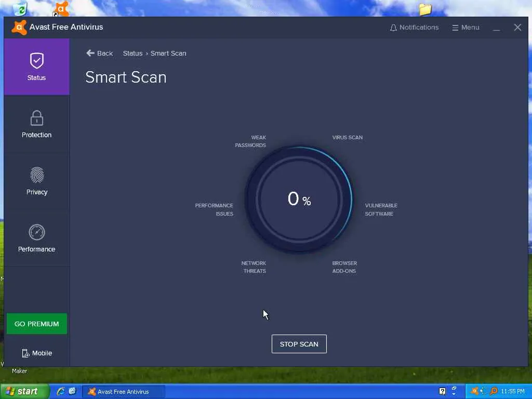
Task: Click the Mobile phone icon
Action: click(25, 353)
